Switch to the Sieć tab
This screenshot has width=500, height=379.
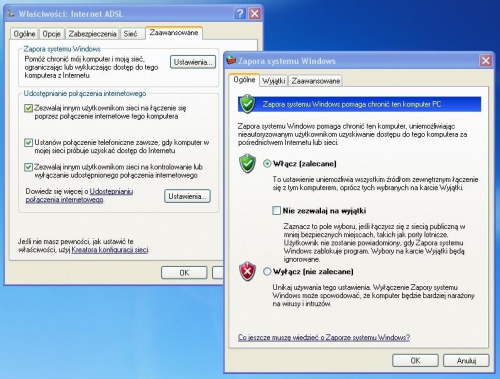click(131, 34)
